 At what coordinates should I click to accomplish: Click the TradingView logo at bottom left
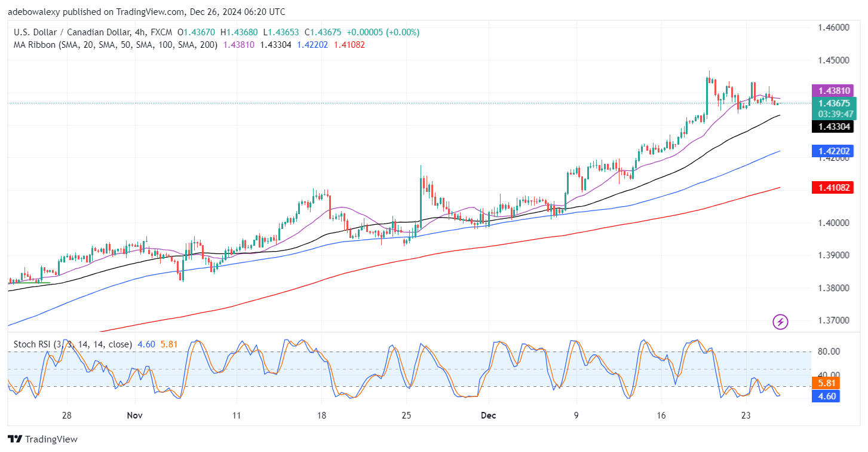tap(42, 439)
